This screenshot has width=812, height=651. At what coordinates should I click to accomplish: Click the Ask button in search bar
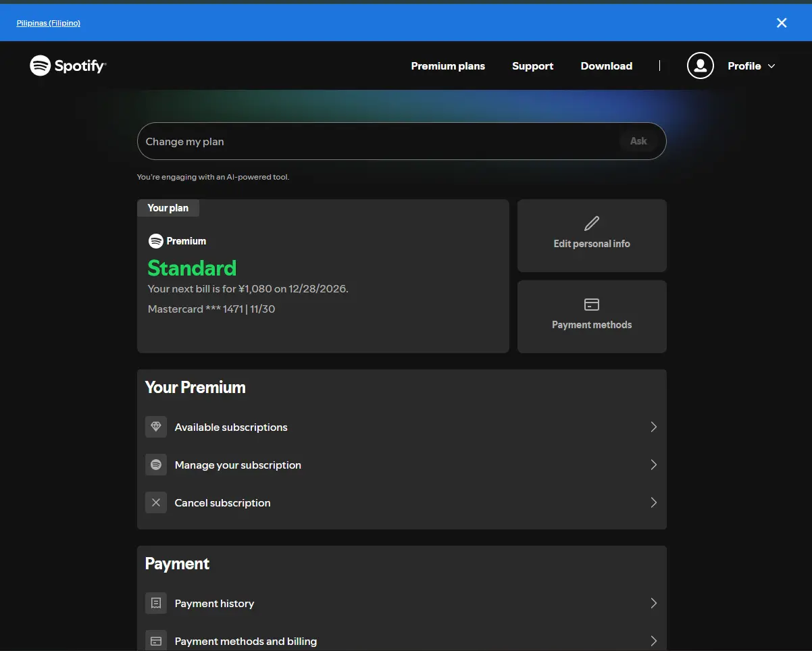pyautogui.click(x=638, y=141)
